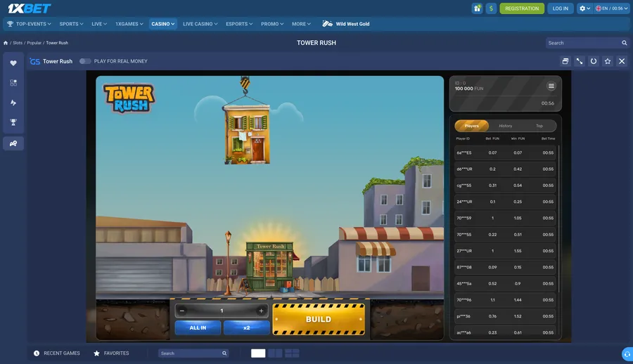Click the LOG IN button
The image size is (633, 364).
click(x=561, y=8)
